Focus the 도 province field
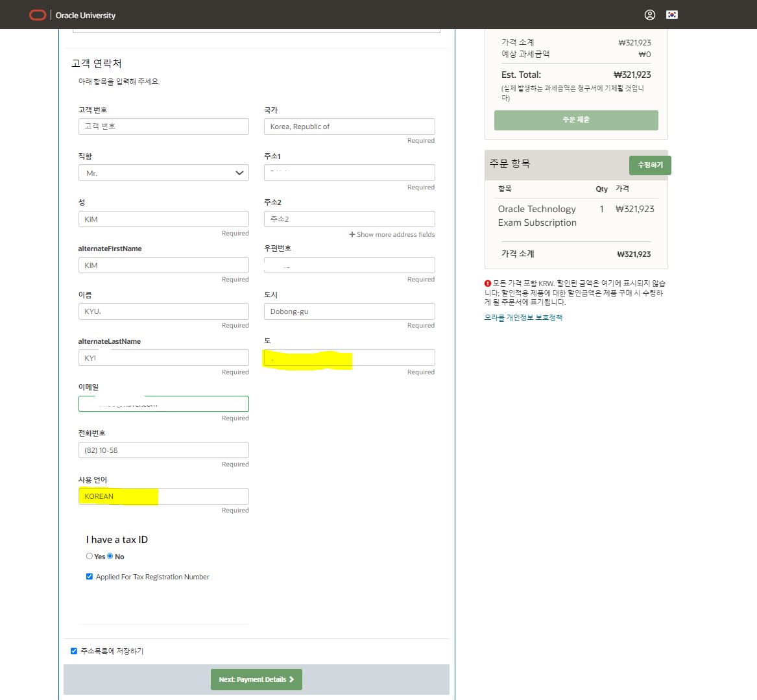Image resolution: width=757 pixels, height=700 pixels. 350,357
